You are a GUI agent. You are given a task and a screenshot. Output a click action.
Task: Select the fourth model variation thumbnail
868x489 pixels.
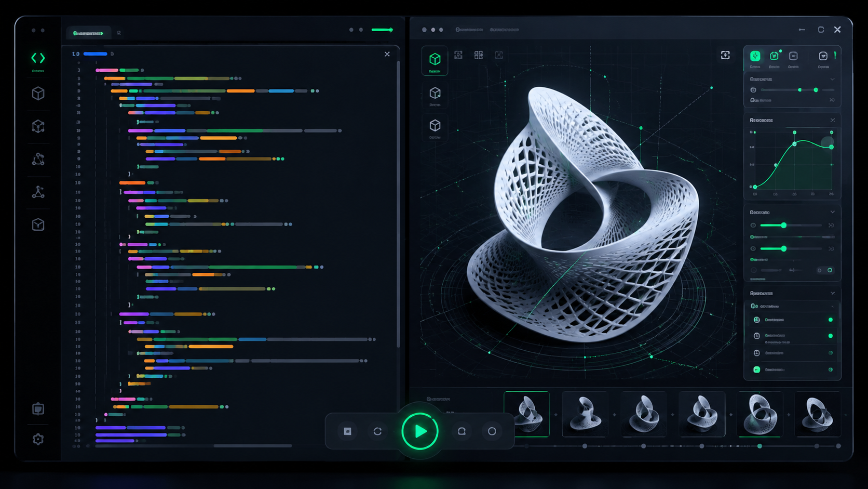click(702, 414)
